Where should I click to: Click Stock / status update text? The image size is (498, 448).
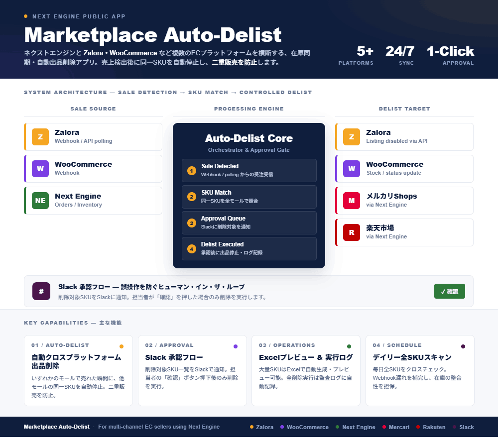point(394,173)
